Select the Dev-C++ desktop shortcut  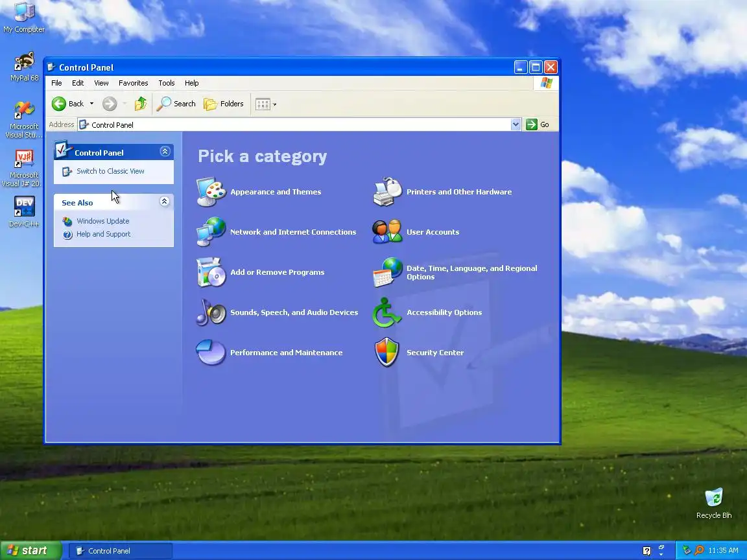click(24, 212)
